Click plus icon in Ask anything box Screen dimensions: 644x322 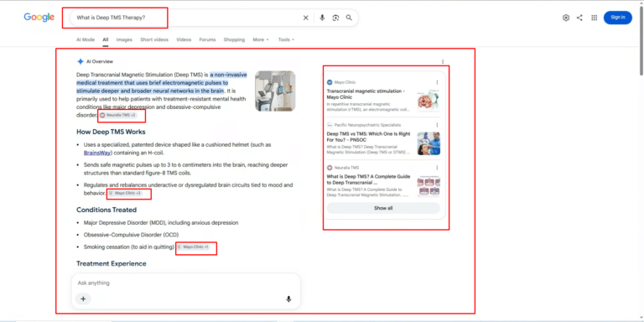[x=83, y=299]
